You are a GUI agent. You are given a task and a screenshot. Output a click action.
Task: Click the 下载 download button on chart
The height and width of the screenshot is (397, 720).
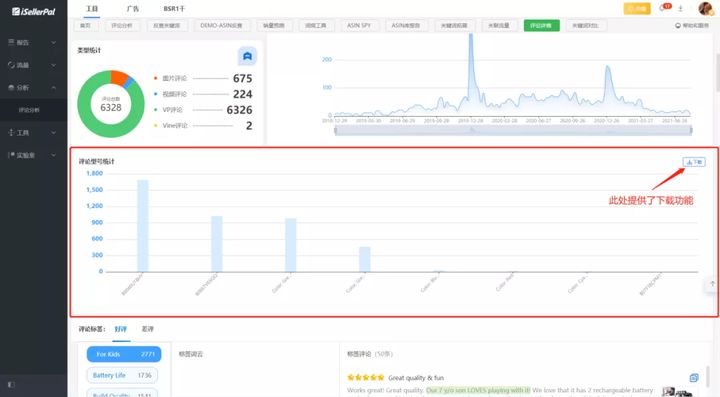click(x=694, y=162)
